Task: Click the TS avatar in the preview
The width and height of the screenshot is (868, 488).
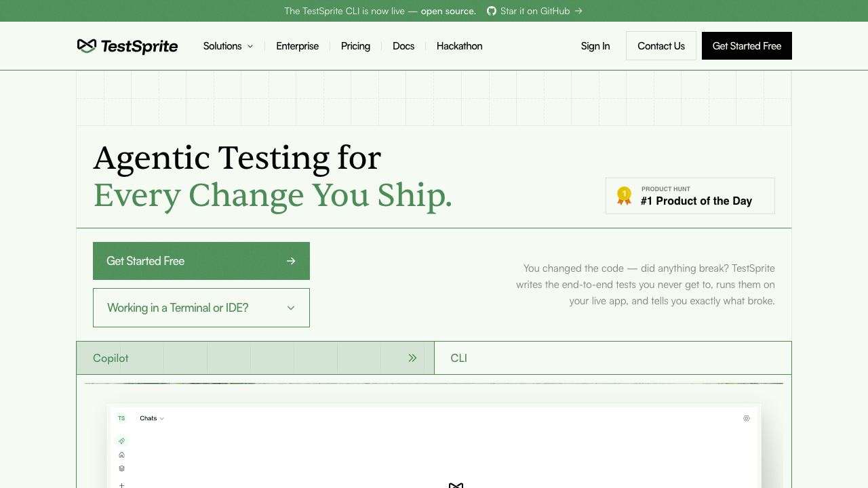Action: coord(121,418)
